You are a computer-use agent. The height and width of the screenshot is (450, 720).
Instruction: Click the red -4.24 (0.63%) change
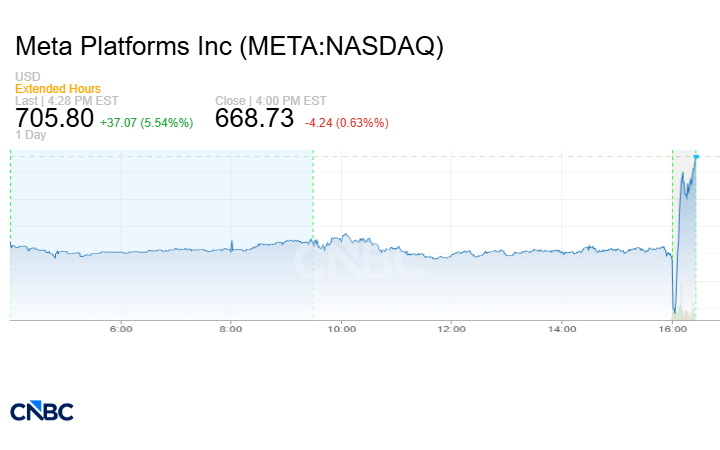coord(346,122)
